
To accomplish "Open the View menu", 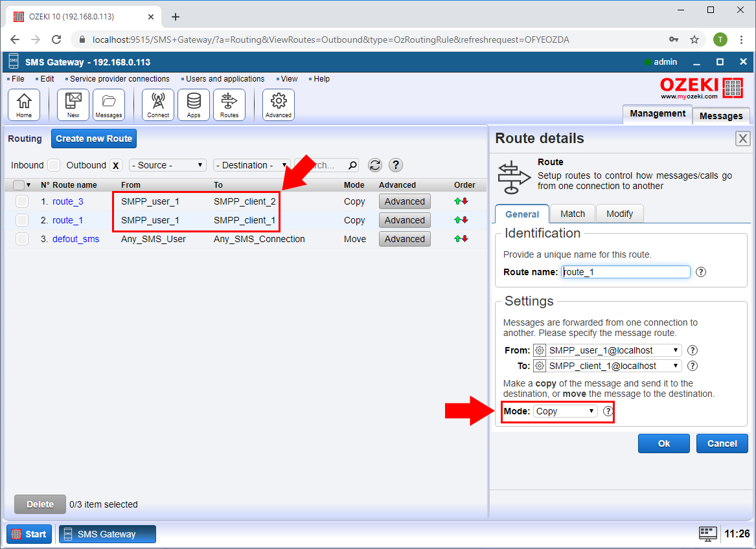I will tap(289, 79).
